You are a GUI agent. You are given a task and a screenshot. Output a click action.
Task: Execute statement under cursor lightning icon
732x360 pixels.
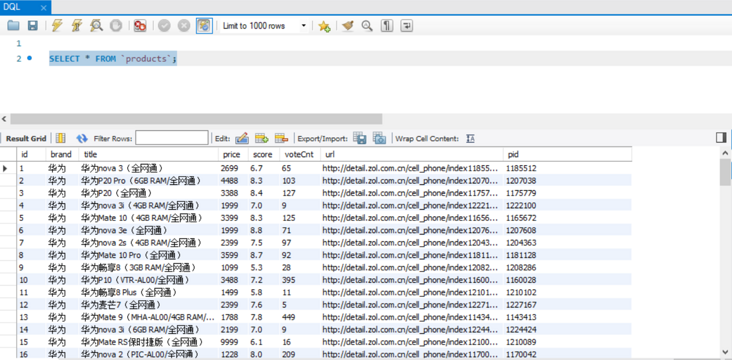(x=77, y=26)
